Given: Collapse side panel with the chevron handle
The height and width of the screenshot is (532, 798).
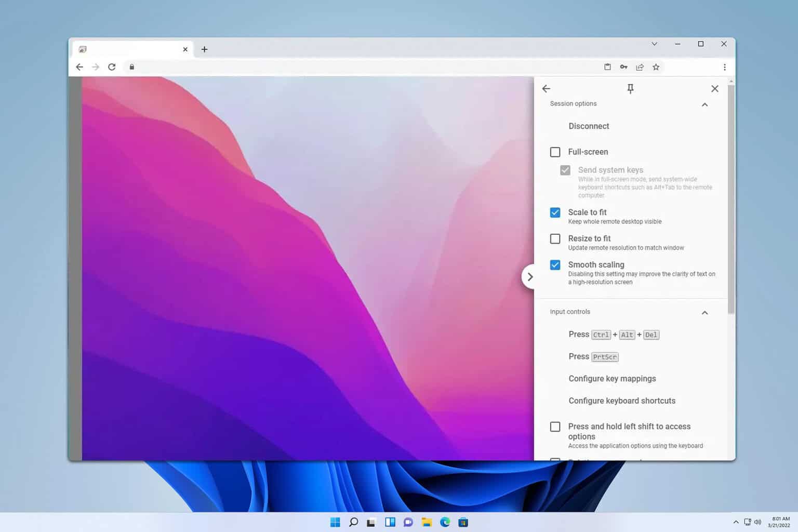Looking at the screenshot, I should click(529, 277).
